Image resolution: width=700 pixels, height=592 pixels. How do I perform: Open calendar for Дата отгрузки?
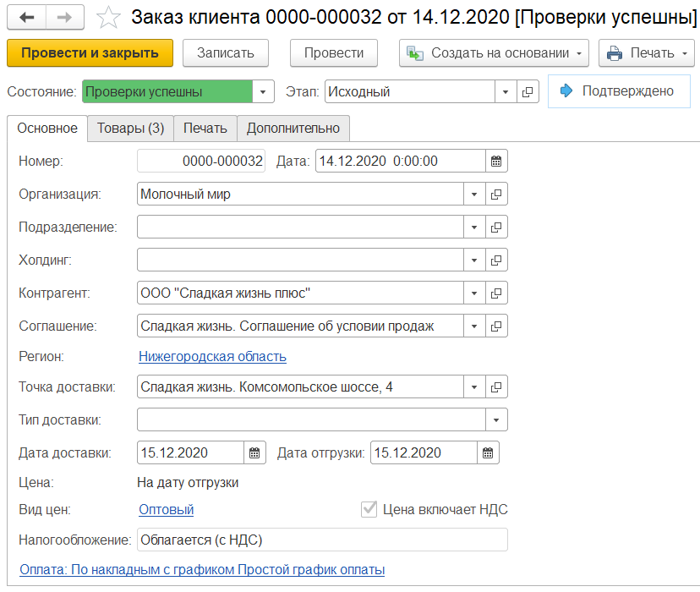click(x=488, y=452)
